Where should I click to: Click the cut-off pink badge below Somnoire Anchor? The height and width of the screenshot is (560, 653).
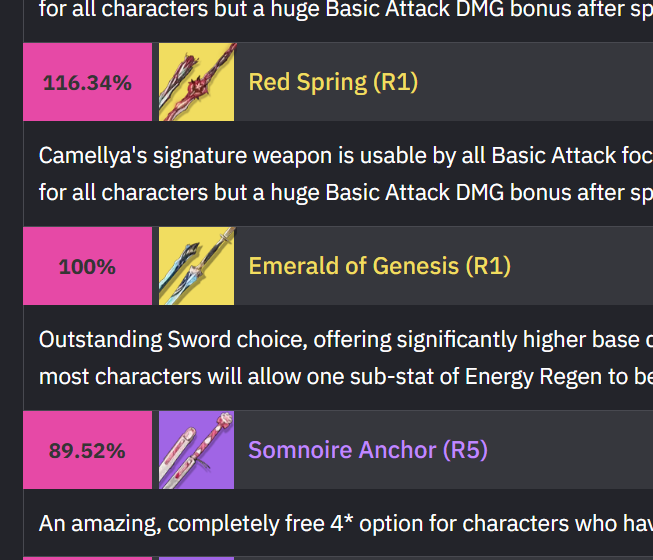pyautogui.click(x=87, y=558)
